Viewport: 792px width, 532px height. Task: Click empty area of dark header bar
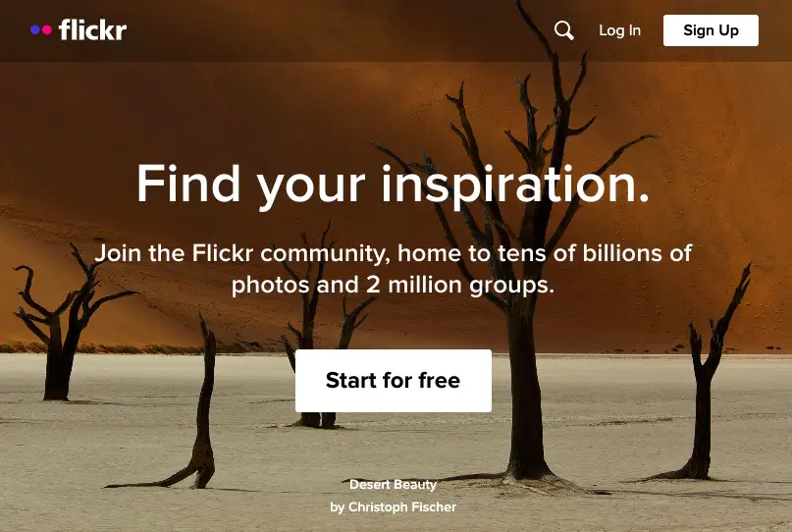[x=329, y=30]
